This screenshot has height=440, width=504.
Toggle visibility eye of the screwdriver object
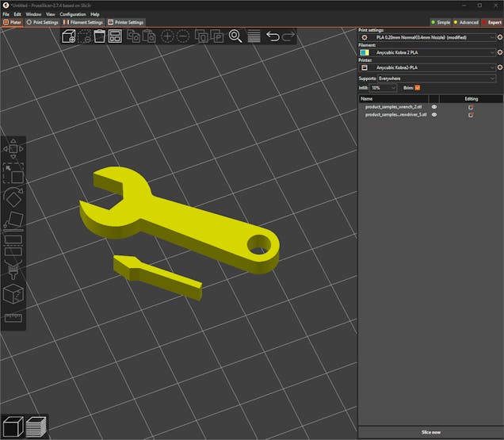[434, 114]
